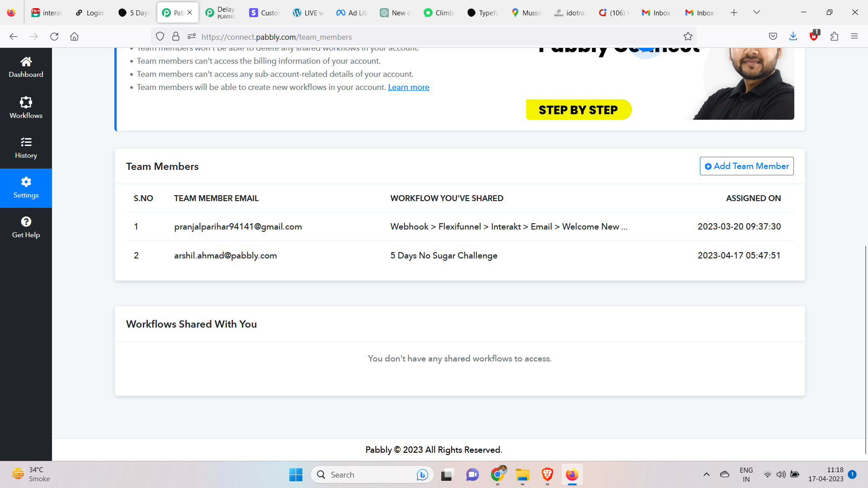
Task: Open the Windows Start menu
Action: tap(296, 475)
